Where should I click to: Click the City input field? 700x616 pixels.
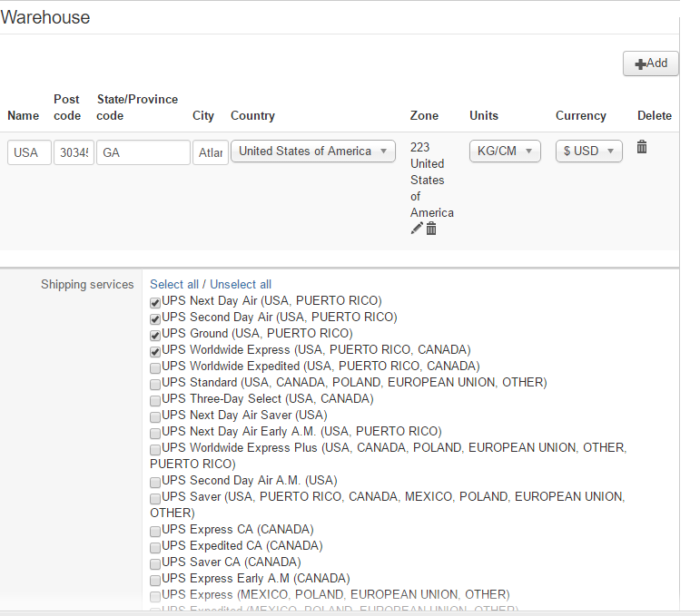click(210, 152)
